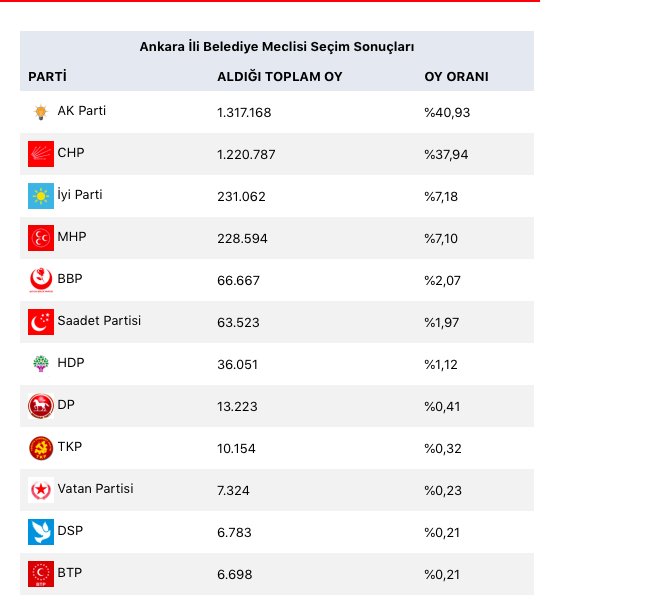This screenshot has width=670, height=615.
Task: Click the DP horse logo
Action: click(41, 406)
